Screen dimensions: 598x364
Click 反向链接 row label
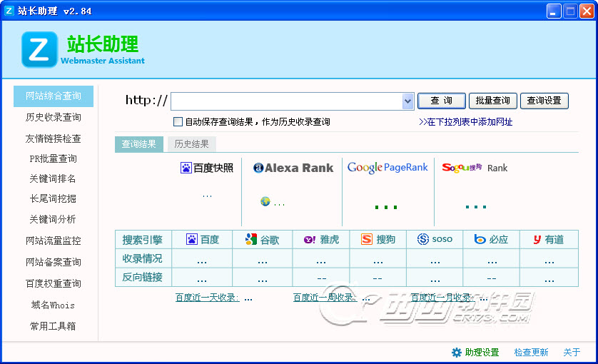point(143,277)
